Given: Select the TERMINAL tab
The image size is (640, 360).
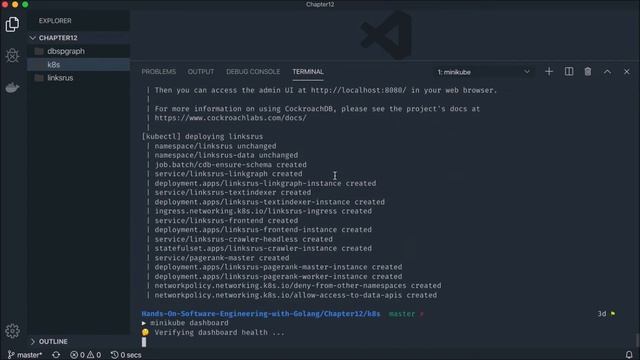Looking at the screenshot, I should (308, 72).
